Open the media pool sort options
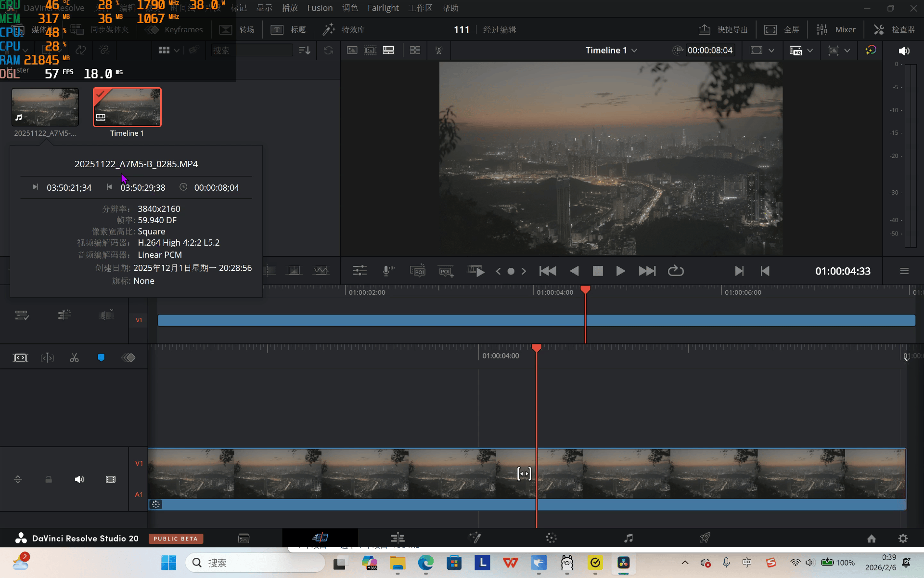Screen dimensions: 924x578 pyautogui.click(x=305, y=50)
